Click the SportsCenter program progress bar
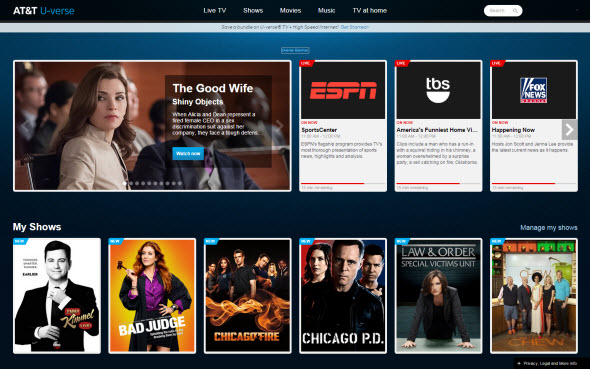 click(343, 183)
